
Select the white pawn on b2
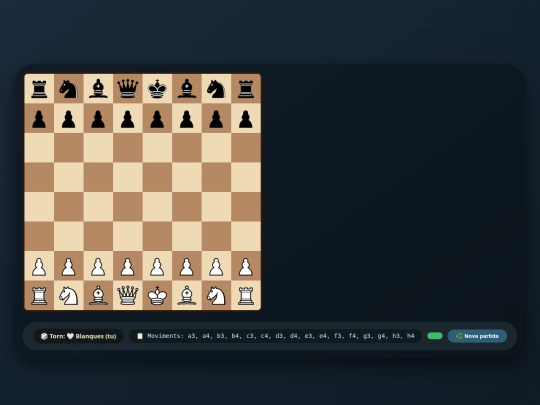(x=69, y=266)
